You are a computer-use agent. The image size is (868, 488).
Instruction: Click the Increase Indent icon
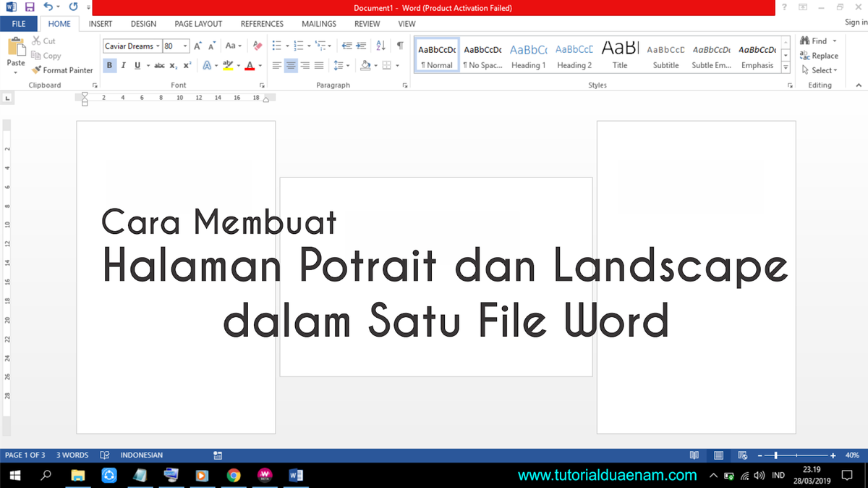coord(362,46)
